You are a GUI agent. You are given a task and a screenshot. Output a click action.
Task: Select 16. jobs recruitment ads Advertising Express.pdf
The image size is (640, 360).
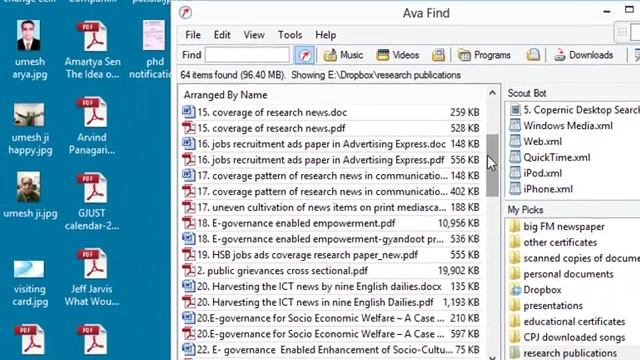331,160
